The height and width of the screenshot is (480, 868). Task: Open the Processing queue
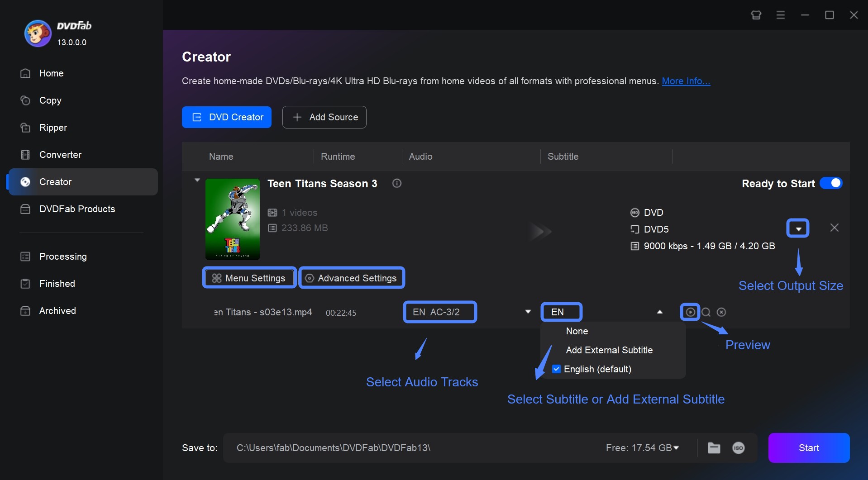(62, 257)
